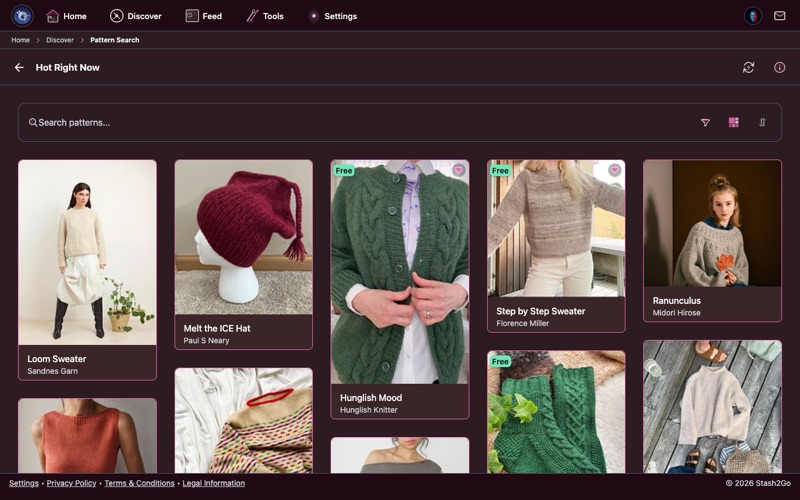
Task: Click the Loom Sweater title
Action: click(57, 359)
